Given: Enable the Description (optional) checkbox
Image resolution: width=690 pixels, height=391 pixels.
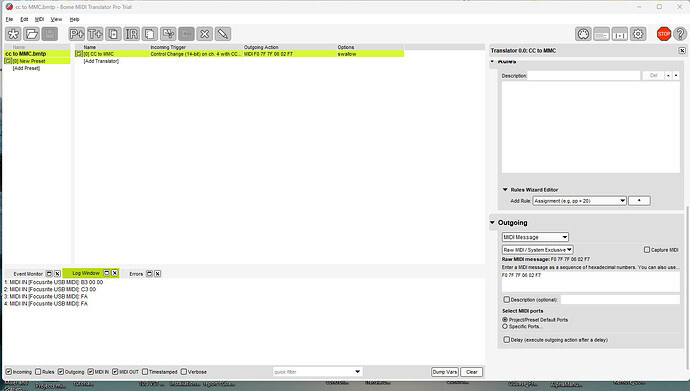Looking at the screenshot, I should tap(506, 300).
